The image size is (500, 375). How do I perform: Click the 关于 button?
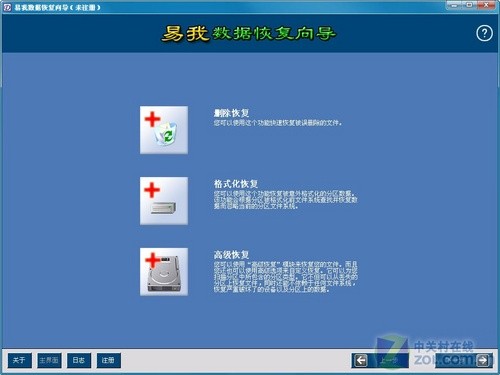click(x=20, y=360)
